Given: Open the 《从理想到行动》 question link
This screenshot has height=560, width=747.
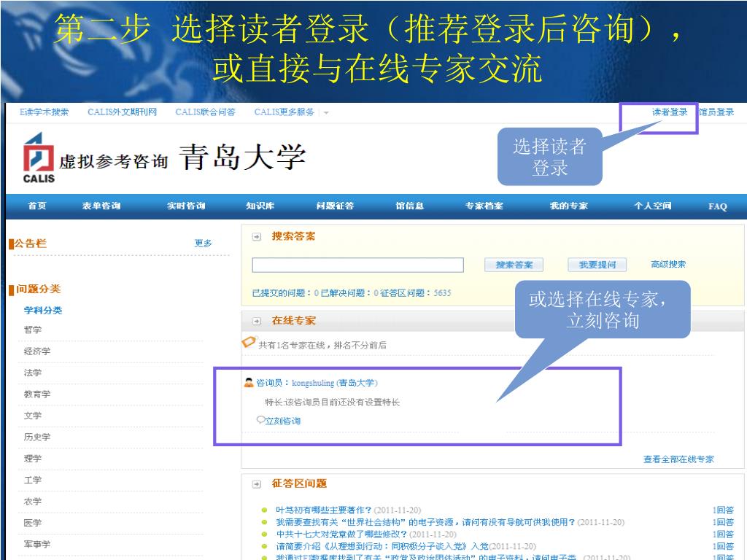Looking at the screenshot, I should 382,545.
